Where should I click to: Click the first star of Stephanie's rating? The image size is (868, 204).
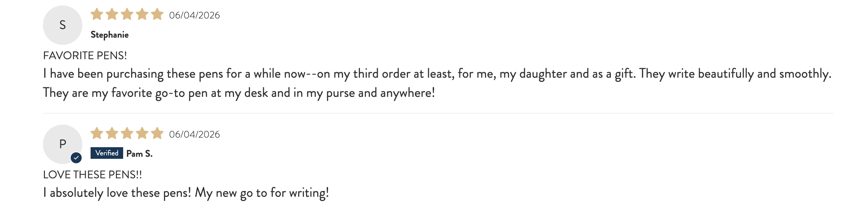97,14
